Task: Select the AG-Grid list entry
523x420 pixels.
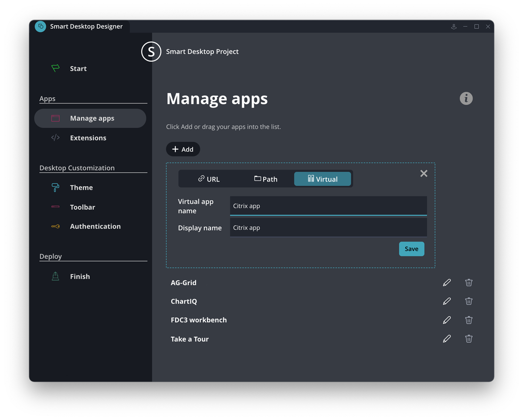Action: pos(183,283)
